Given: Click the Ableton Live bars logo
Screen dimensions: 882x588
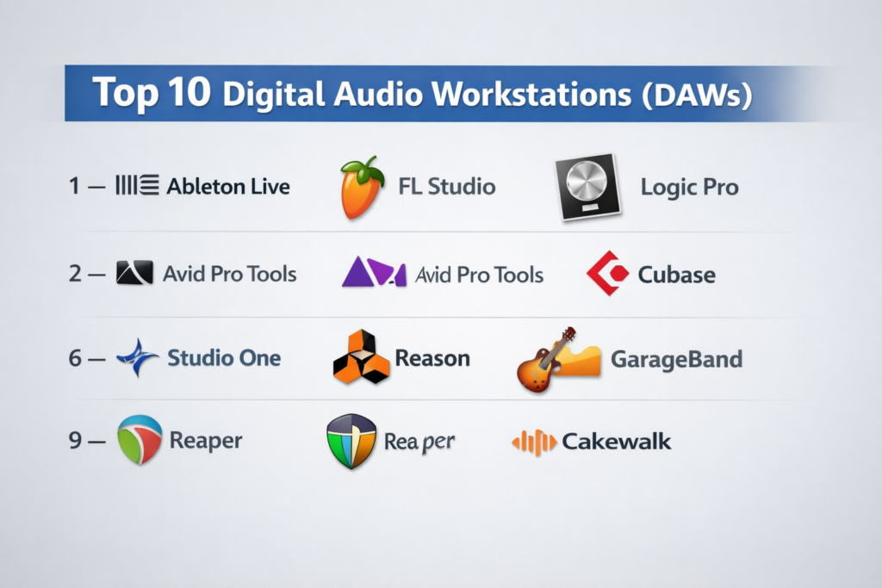Looking at the screenshot, I should pos(137,185).
